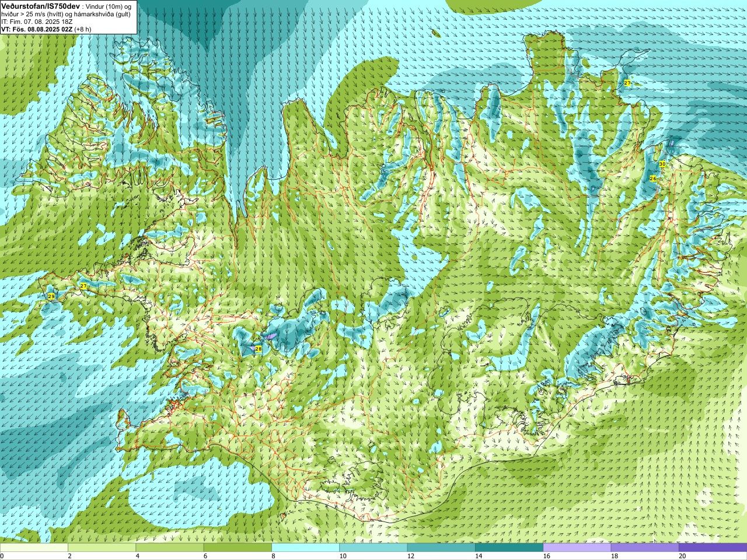Click the '(+8 h)' forecast offset text
This screenshot has width=747, height=560.
[83, 29]
